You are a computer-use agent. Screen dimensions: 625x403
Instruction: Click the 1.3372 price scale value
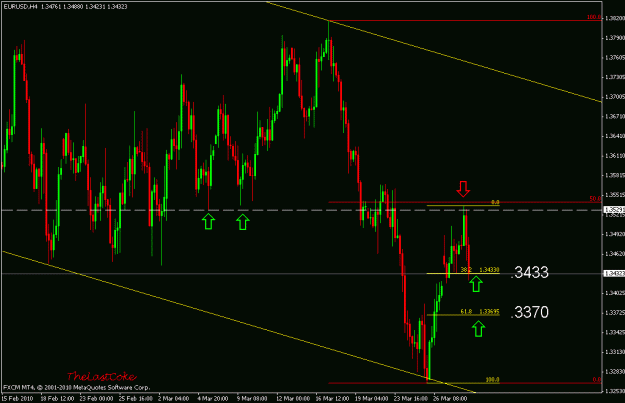pyautogui.click(x=615, y=313)
